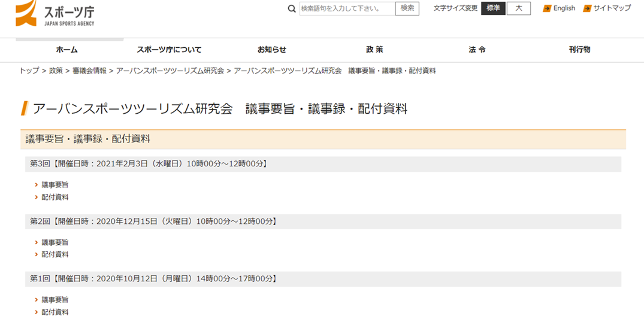644x322 pixels.
Task: Click the orange 議事要旨・議事録・配付資料 section header
Action: coord(323,139)
